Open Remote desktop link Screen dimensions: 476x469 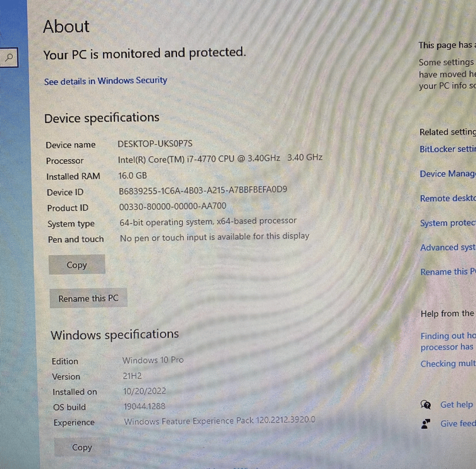coord(448,198)
